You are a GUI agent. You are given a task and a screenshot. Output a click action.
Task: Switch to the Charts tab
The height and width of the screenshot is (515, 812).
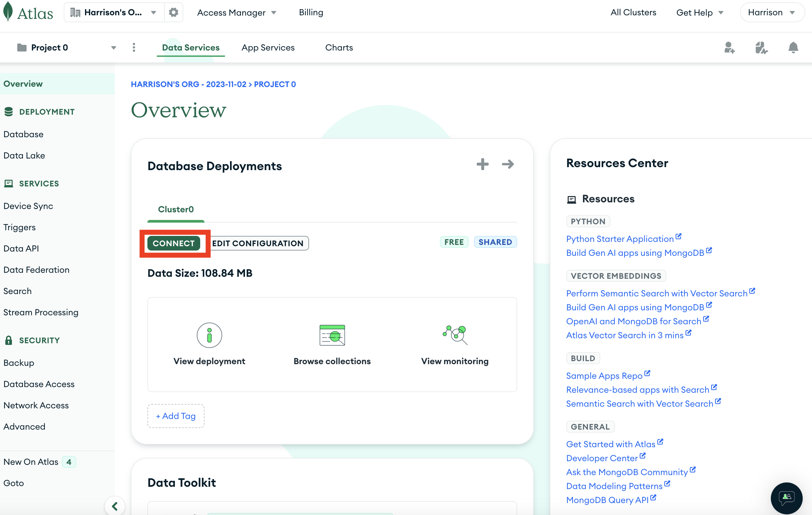click(339, 47)
